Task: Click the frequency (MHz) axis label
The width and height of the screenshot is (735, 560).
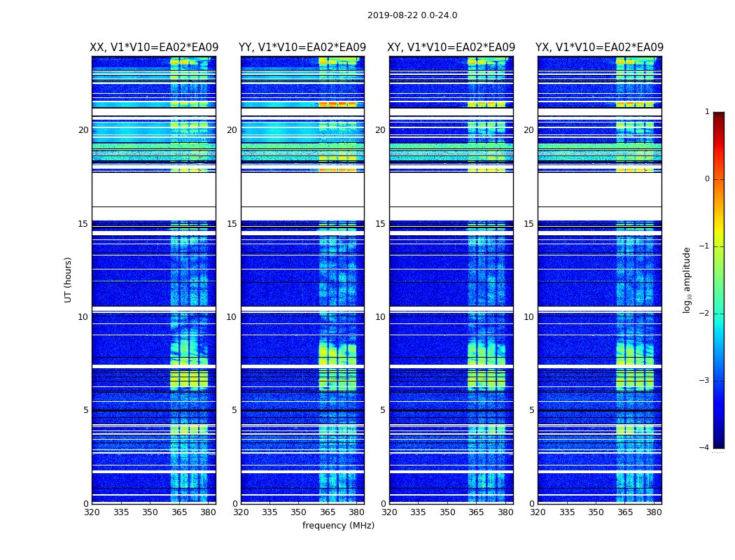Action: point(338,525)
